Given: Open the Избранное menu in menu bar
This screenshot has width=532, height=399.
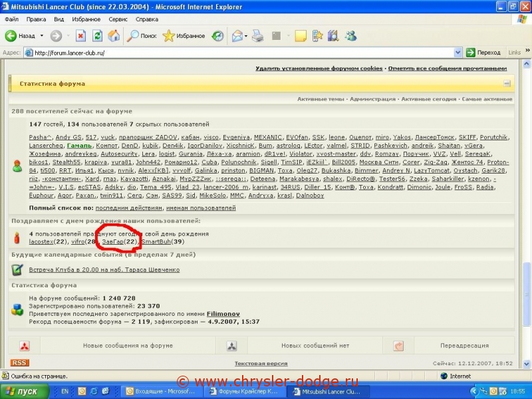Looking at the screenshot, I should [86, 19].
